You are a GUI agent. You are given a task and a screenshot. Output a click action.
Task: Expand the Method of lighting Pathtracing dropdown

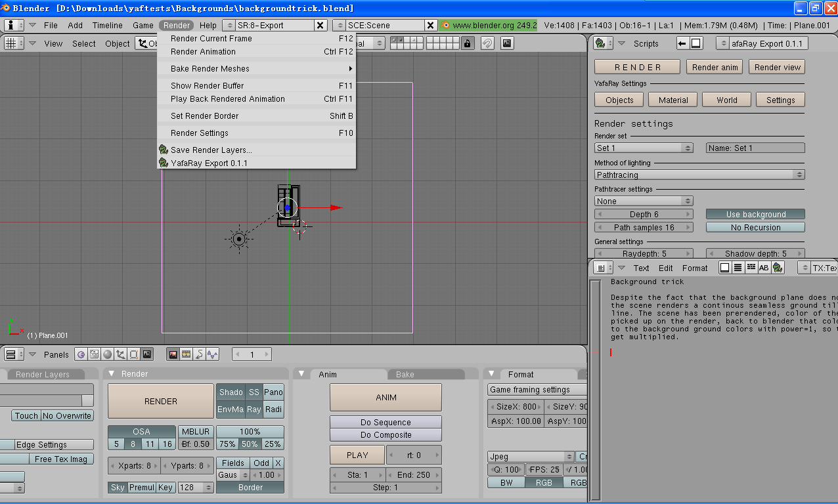click(699, 175)
